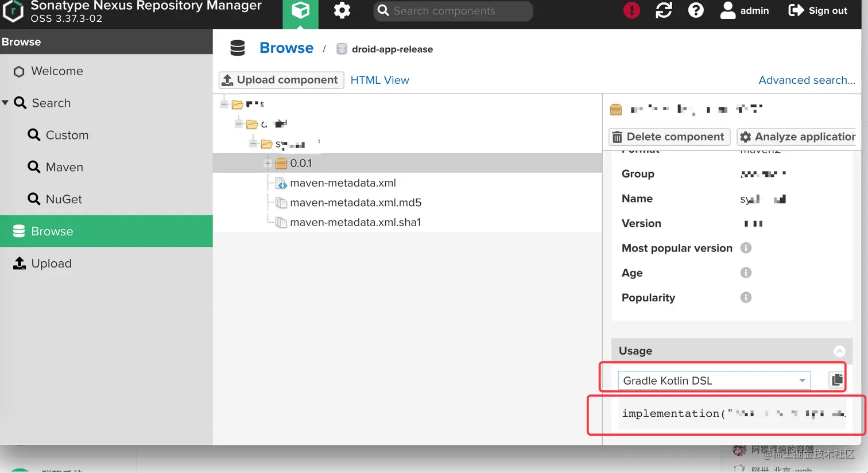
Task: Expand the 0.0.1 version node
Action: (268, 164)
